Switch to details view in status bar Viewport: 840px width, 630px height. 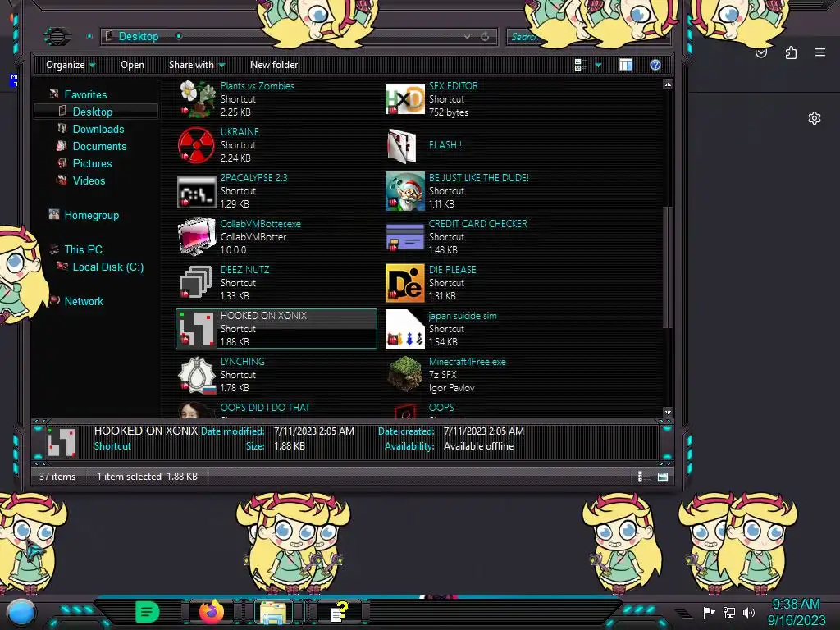coord(641,477)
